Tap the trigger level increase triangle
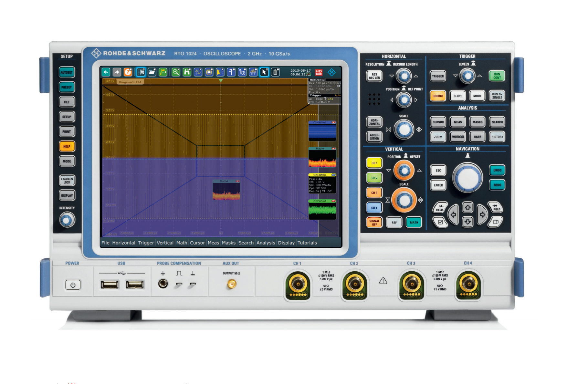Image resolution: width=588 pixels, height=384 pixels. (x=480, y=76)
